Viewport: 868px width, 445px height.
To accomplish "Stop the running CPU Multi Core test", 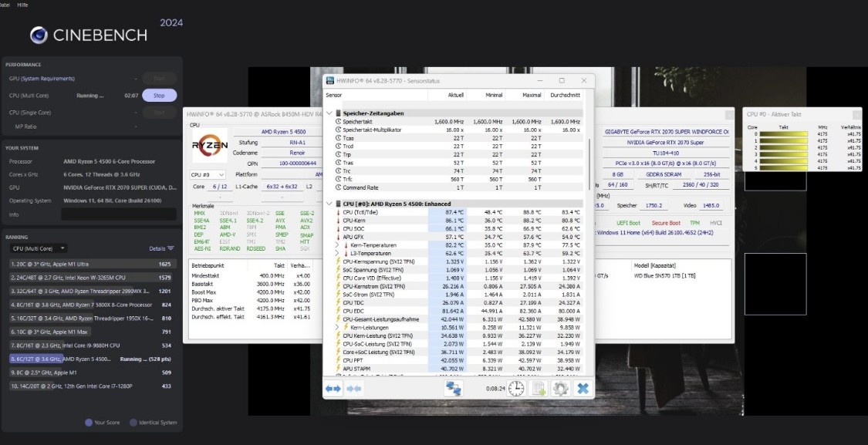I will pos(159,96).
